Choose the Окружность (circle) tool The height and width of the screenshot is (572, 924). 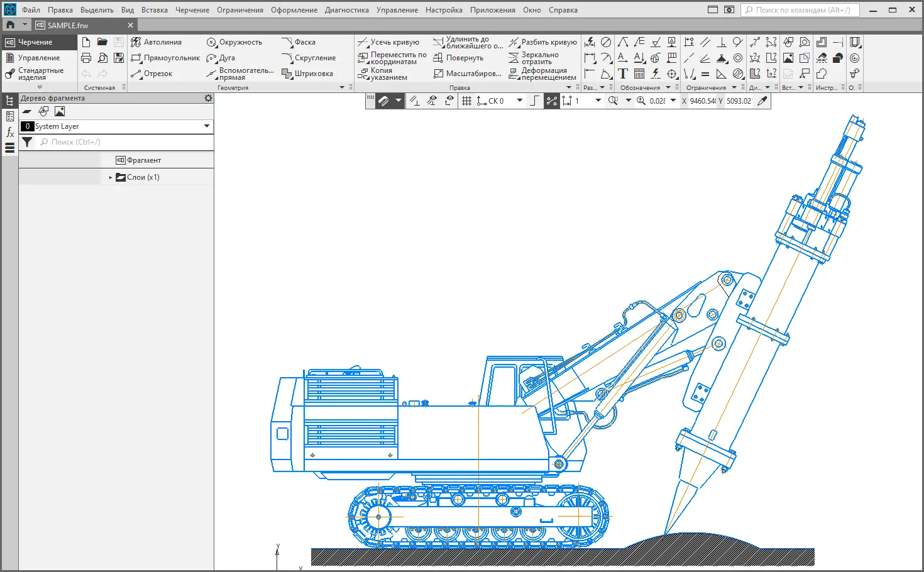point(235,42)
